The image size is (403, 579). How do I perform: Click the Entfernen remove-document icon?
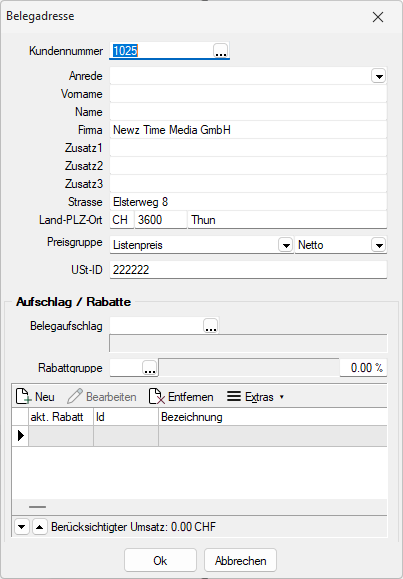pos(157,397)
